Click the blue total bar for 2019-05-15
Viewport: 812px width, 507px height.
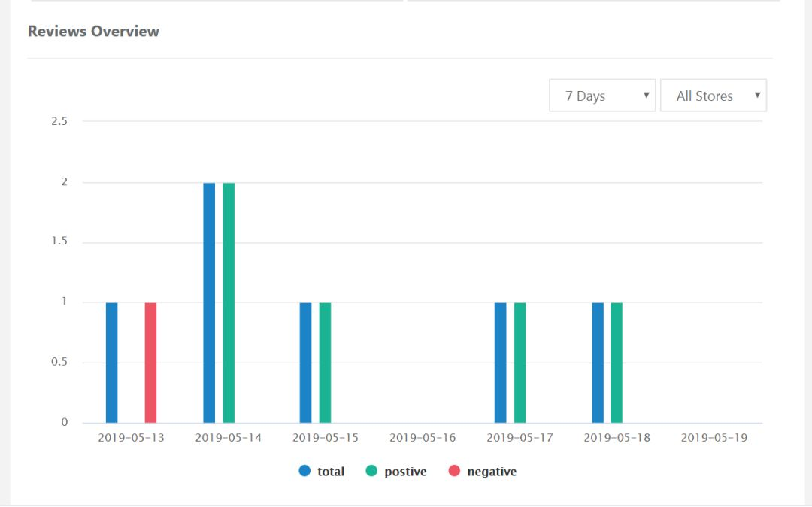(306, 363)
